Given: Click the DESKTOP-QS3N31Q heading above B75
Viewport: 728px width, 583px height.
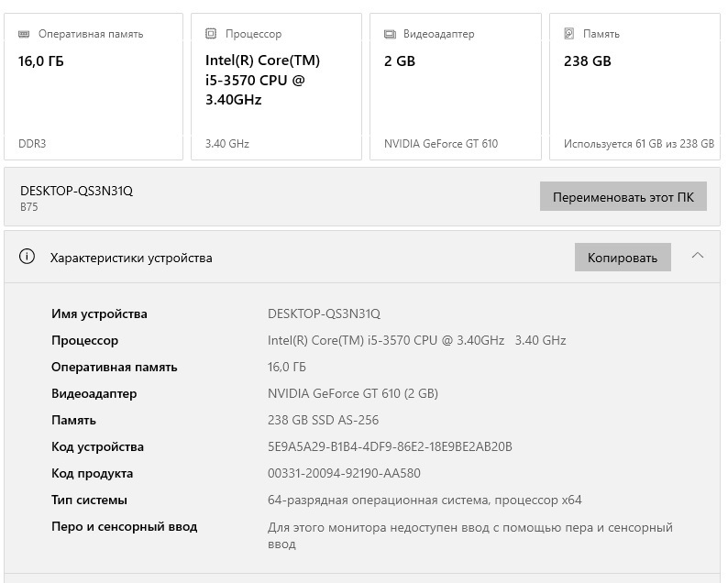Looking at the screenshot, I should click(77, 191).
